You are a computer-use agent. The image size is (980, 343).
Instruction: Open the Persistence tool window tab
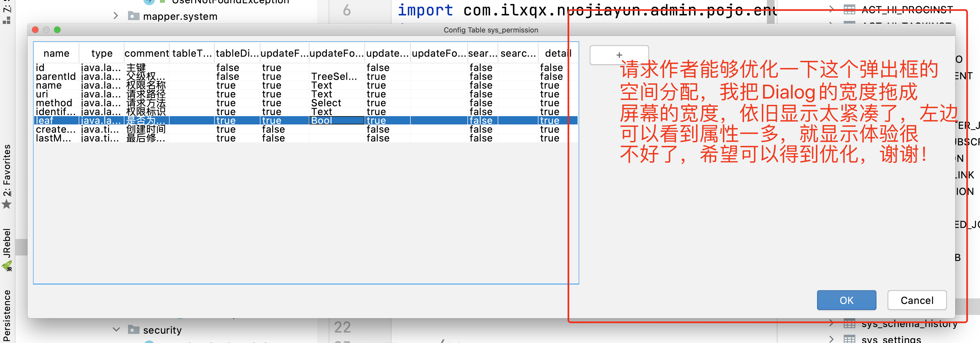(x=7, y=316)
